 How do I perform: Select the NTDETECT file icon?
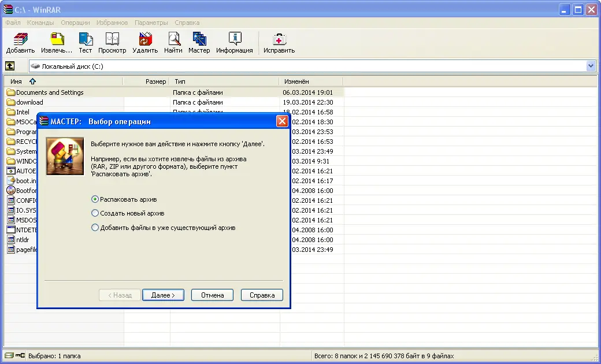point(11,230)
